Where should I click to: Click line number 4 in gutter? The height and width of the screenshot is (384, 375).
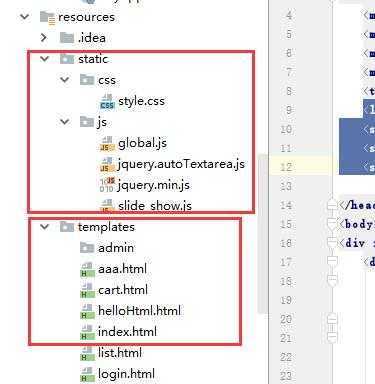pyautogui.click(x=289, y=15)
